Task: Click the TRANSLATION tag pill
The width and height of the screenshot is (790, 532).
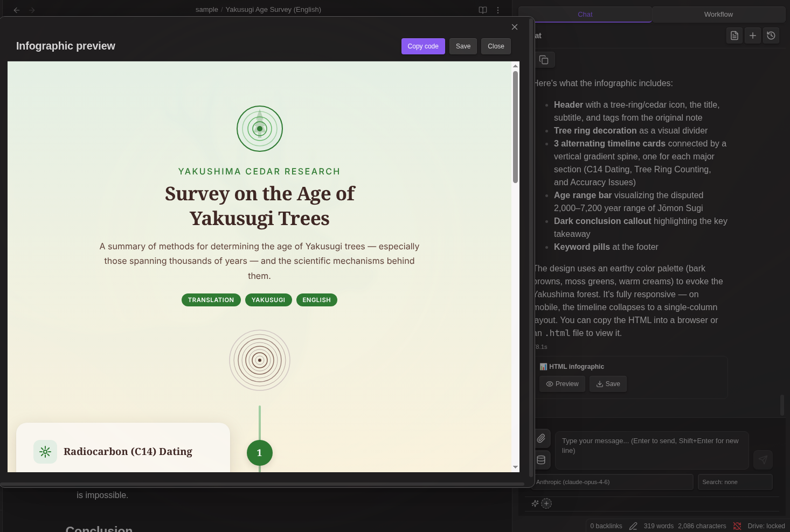Action: click(211, 300)
